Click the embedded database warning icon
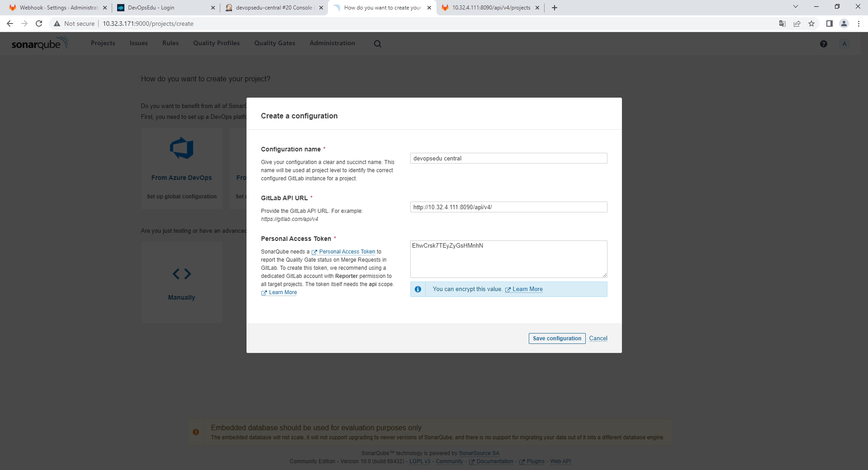Image resolution: width=868 pixels, height=470 pixels. pyautogui.click(x=196, y=432)
